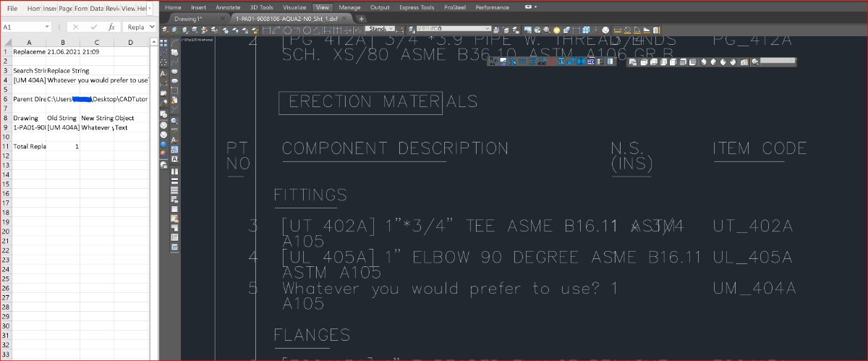Screen dimensions: 868x361
Task: Click the 2D icon in the ProSteel floating toolbar
Action: click(591, 61)
